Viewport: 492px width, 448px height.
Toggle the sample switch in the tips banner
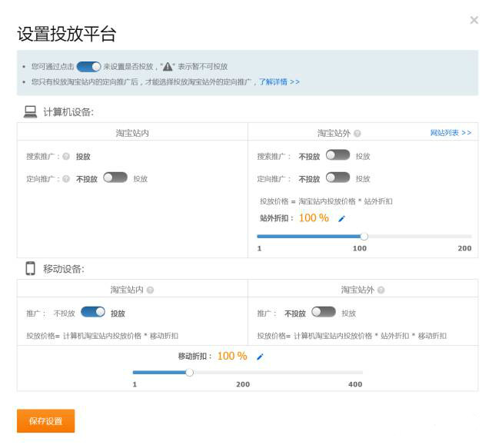tap(89, 67)
